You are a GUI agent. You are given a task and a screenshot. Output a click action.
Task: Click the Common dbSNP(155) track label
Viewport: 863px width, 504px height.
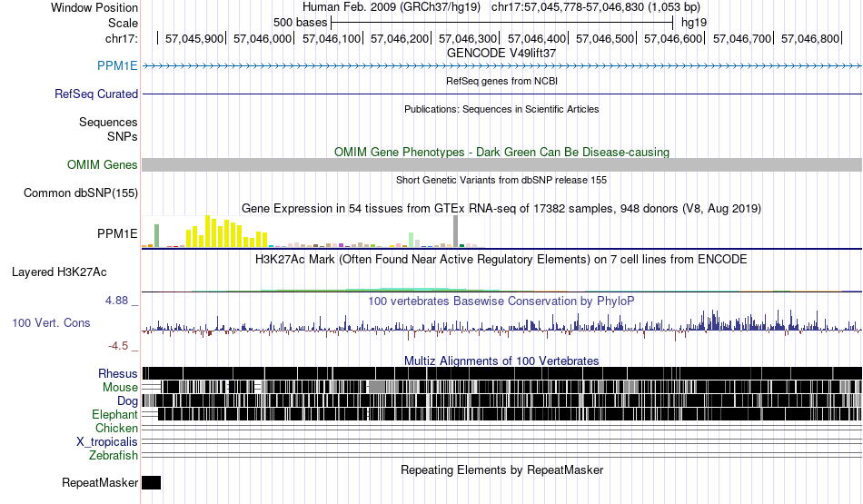pyautogui.click(x=81, y=193)
